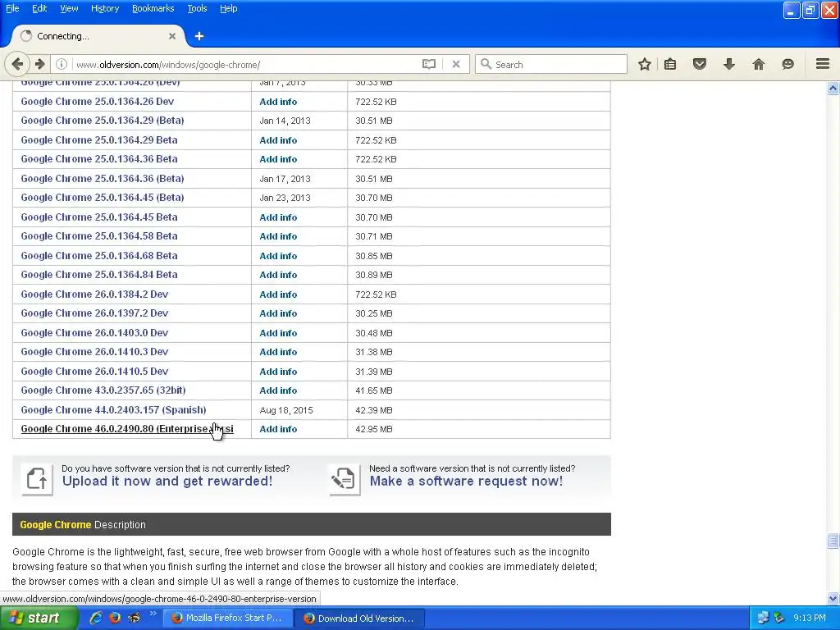Viewport: 840px width, 630px height.
Task: Open the History menu
Action: [105, 8]
